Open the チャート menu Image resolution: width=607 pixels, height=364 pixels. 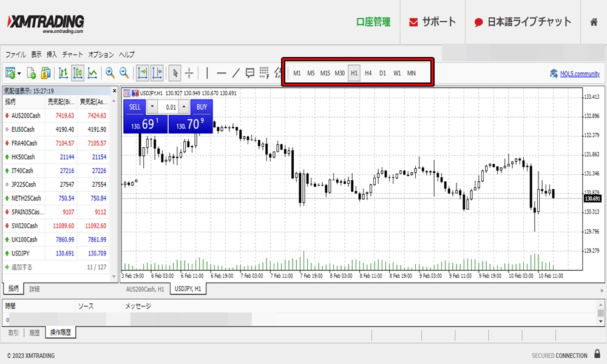[72, 54]
